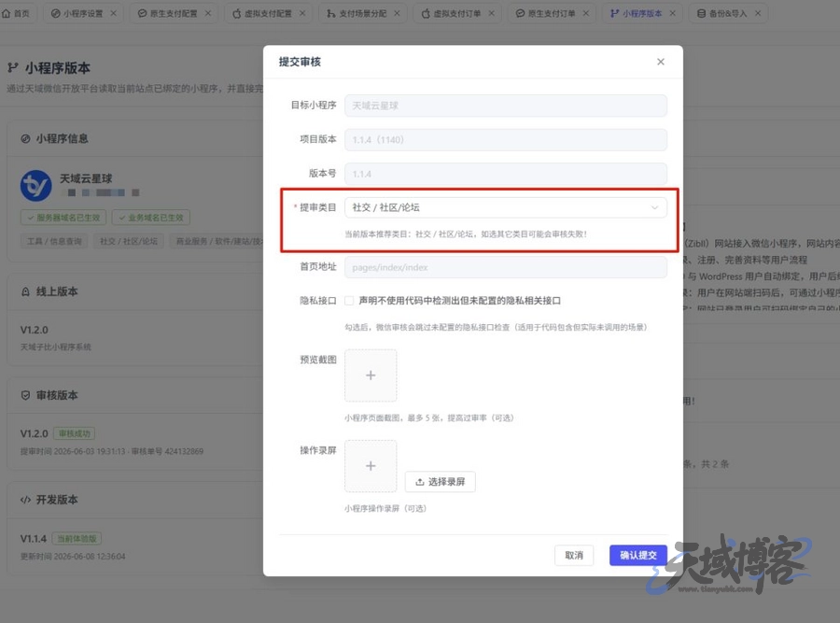840x623 pixels.
Task: Click the 版本号 field
Action: coord(506,174)
